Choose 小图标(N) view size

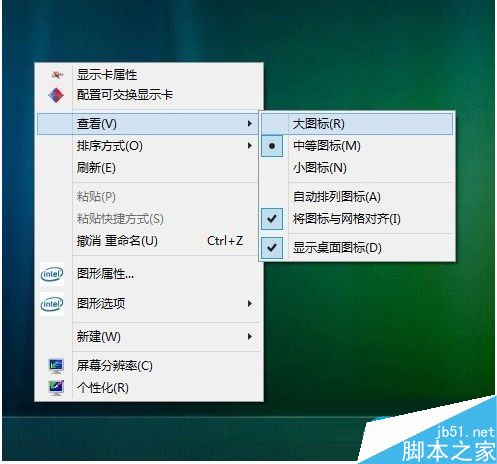point(357,168)
